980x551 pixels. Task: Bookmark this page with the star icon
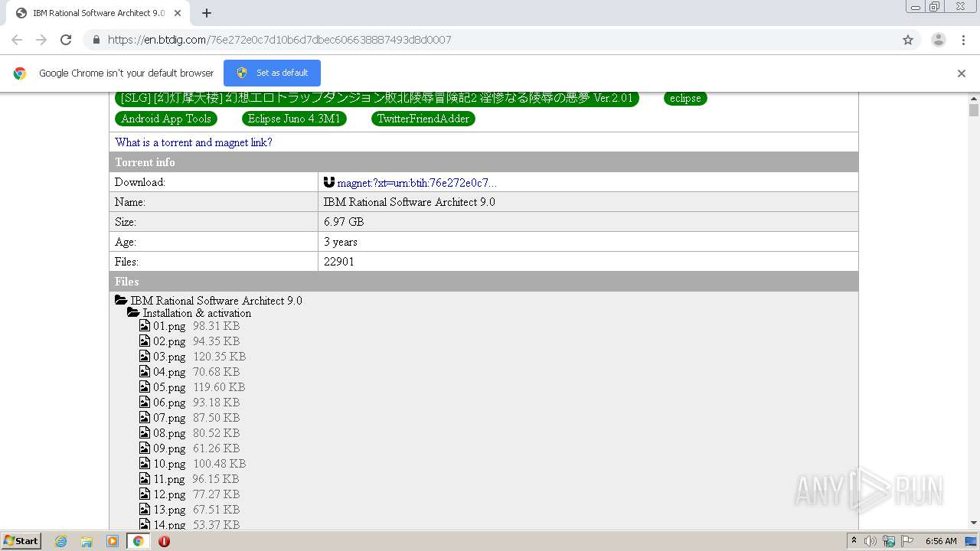pyautogui.click(x=908, y=40)
